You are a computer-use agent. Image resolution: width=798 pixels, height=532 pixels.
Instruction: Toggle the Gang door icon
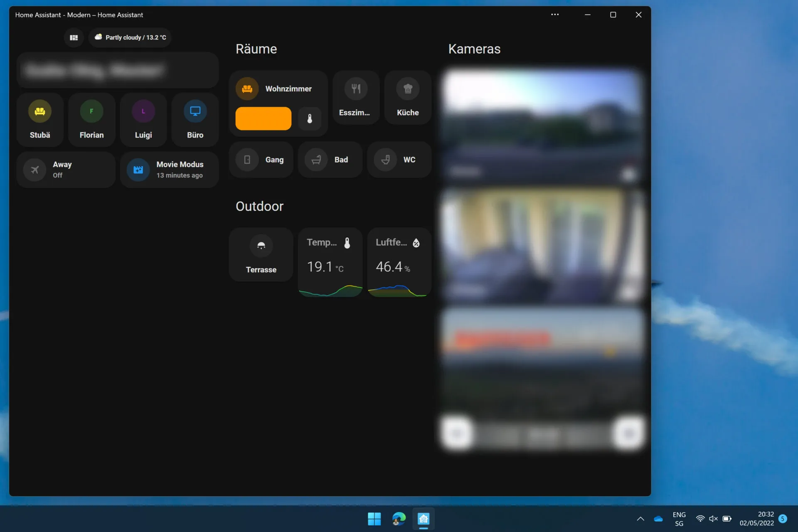point(247,160)
